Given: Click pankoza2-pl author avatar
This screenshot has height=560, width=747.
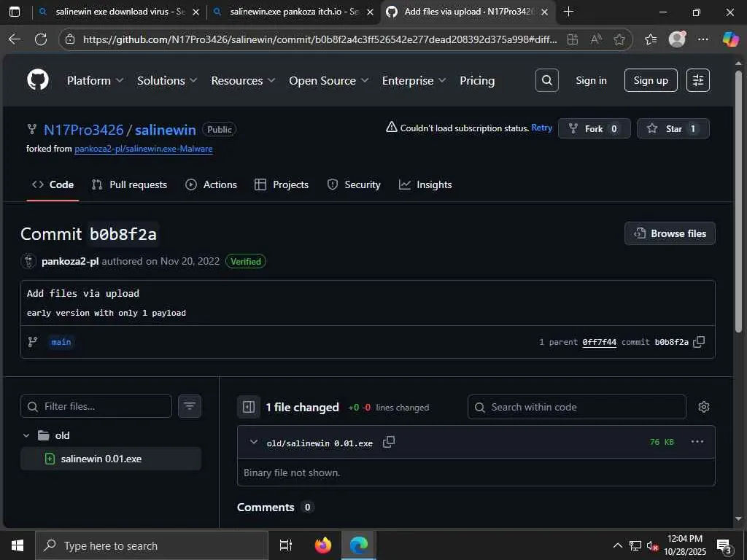Looking at the screenshot, I should [x=29, y=262].
